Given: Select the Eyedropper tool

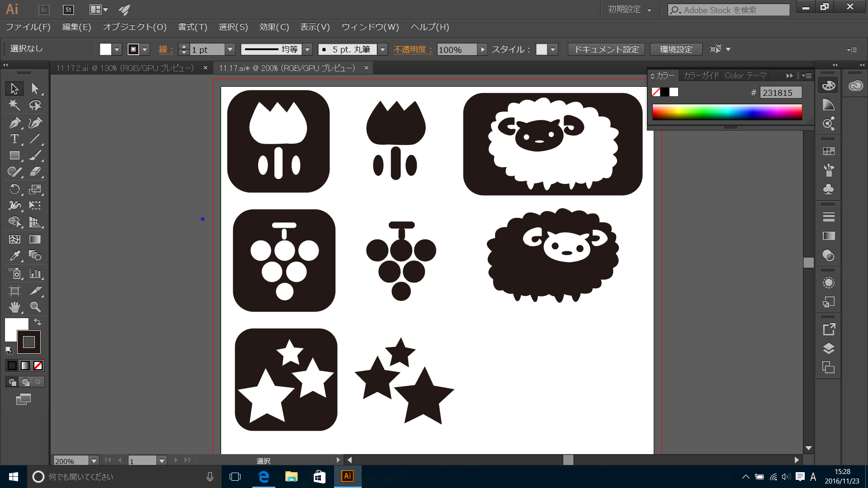Looking at the screenshot, I should (x=14, y=256).
